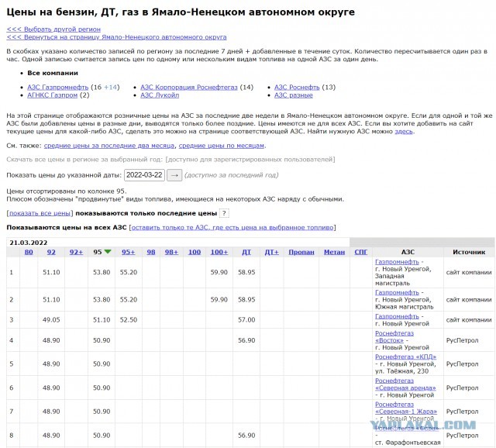Sort table by СПГ column

361,252
